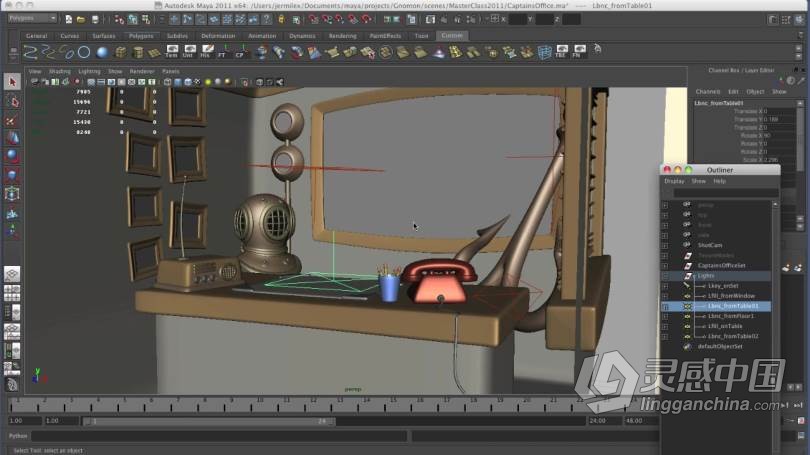
Task: Toggle viewport film gate icon
Action: click(101, 82)
